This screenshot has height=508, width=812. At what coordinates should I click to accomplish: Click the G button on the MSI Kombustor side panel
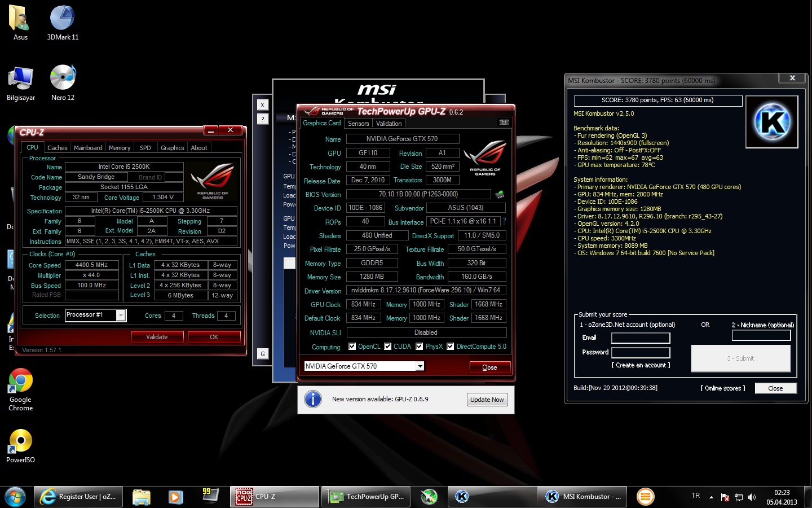(x=263, y=354)
